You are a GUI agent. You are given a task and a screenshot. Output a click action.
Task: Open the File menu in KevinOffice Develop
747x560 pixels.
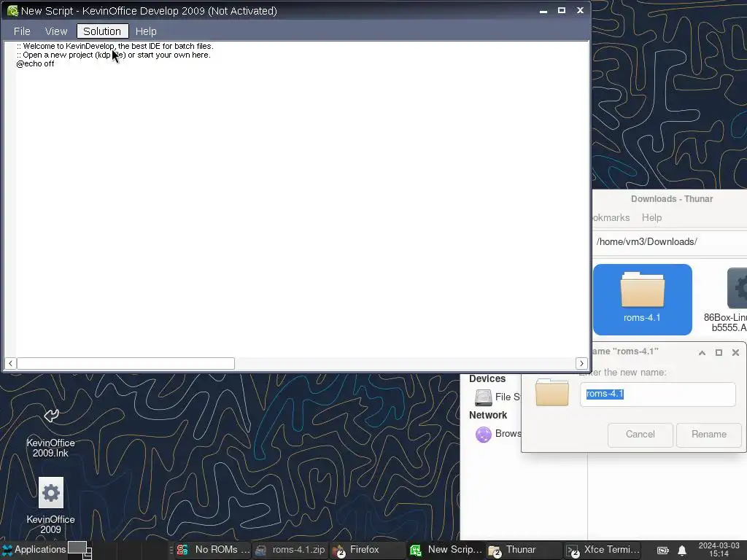(x=22, y=31)
